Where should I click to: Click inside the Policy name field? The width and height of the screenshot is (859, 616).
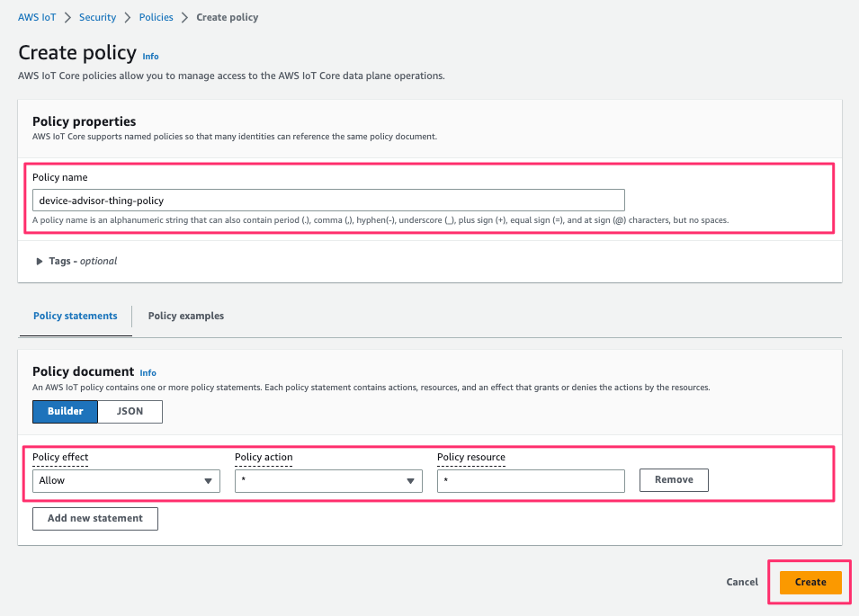point(328,200)
